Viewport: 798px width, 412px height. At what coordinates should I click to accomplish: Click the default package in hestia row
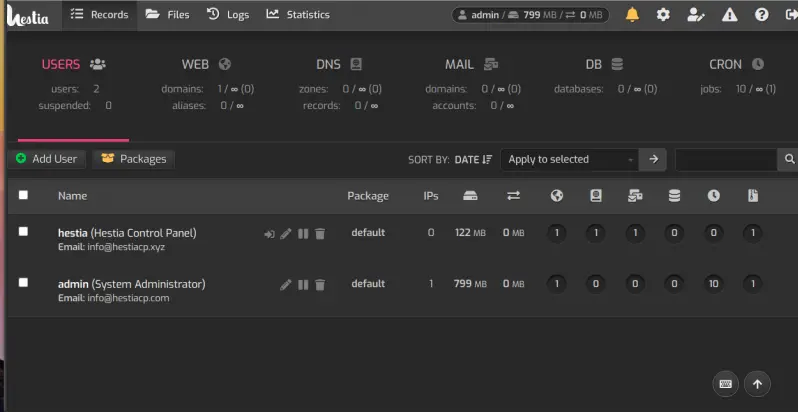pyautogui.click(x=368, y=233)
